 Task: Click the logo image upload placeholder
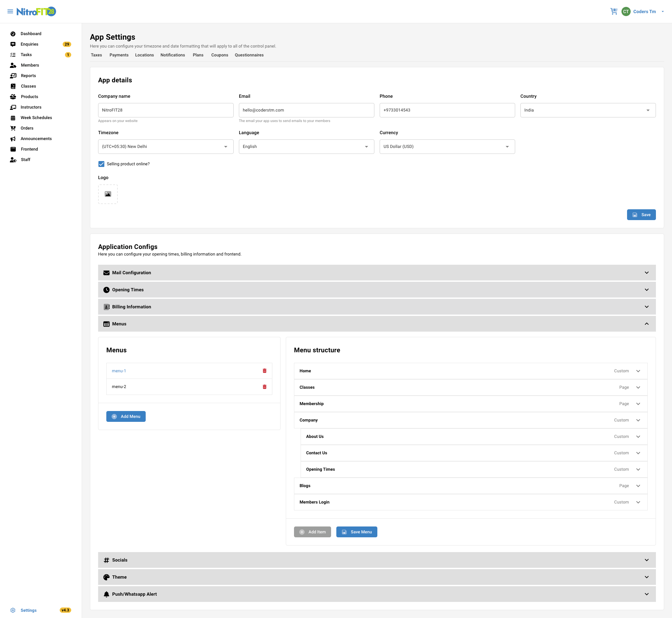tap(108, 194)
